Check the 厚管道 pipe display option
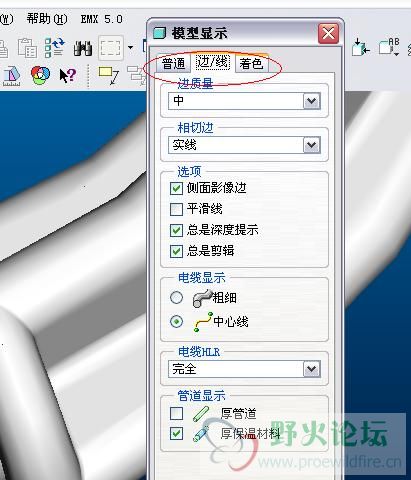 pos(176,413)
